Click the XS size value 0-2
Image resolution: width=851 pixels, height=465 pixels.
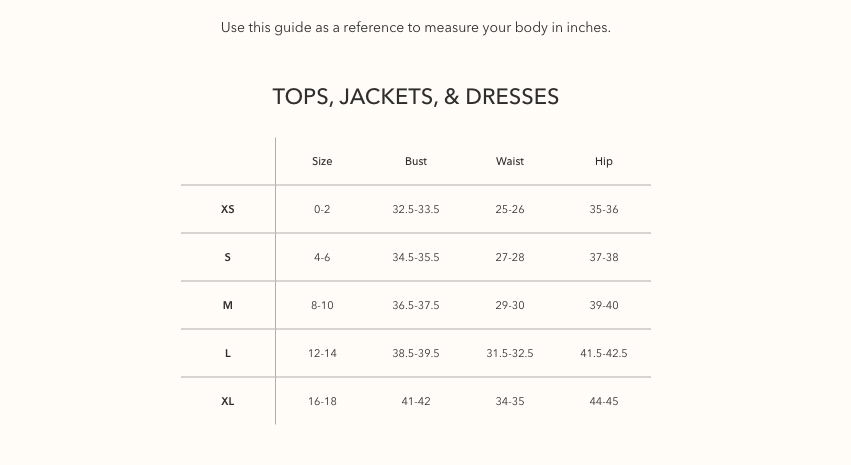pos(322,210)
